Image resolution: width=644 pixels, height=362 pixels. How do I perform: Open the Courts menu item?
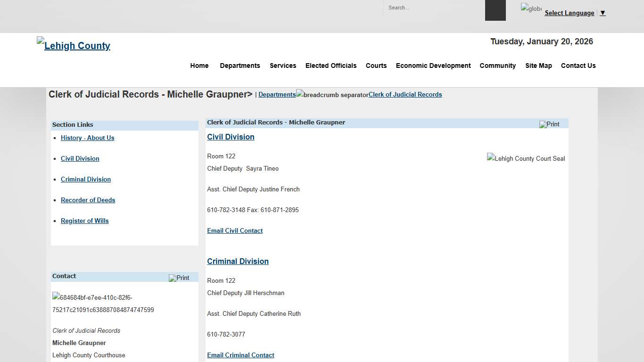tap(376, 66)
